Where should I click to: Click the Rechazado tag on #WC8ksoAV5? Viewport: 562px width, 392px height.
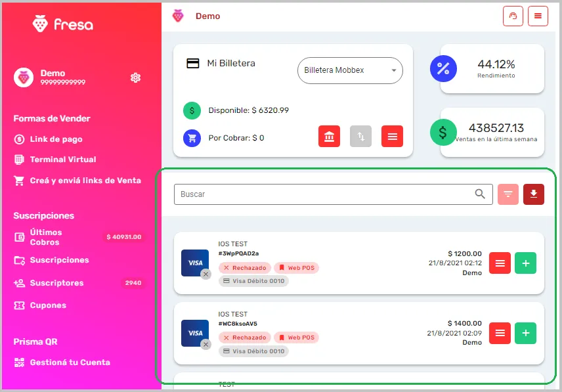[x=245, y=338]
